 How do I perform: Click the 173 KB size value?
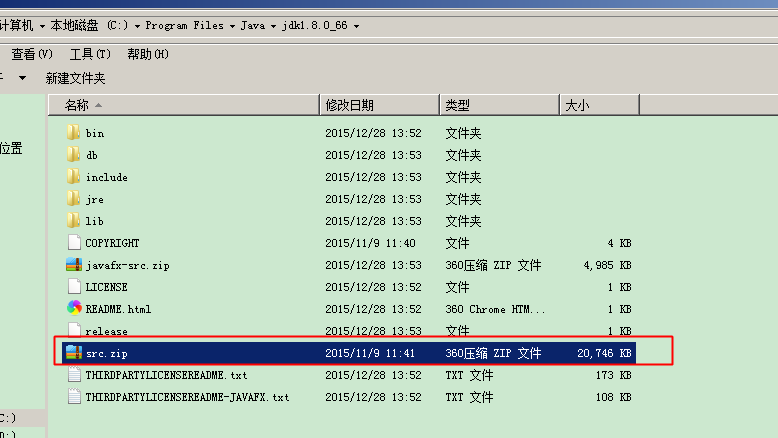pyautogui.click(x=613, y=375)
